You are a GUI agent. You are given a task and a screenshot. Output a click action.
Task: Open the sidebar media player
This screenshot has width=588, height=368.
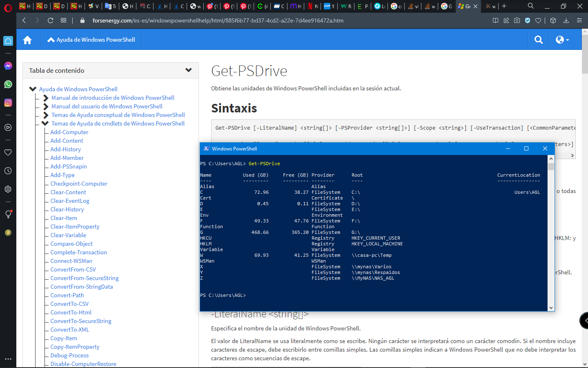coord(8,127)
